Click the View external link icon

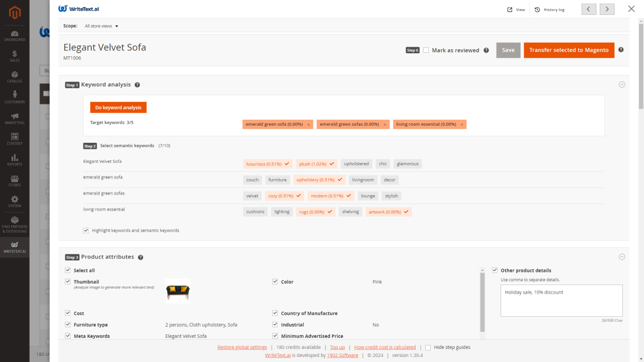[510, 10]
